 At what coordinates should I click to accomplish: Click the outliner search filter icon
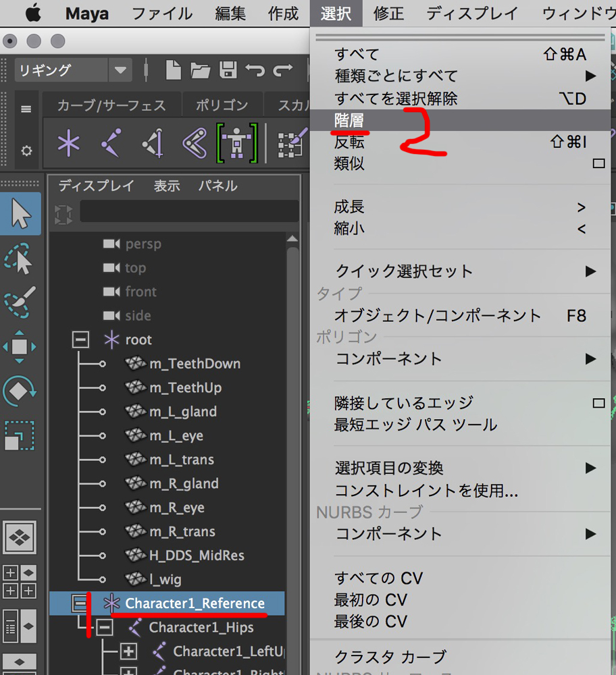click(63, 214)
